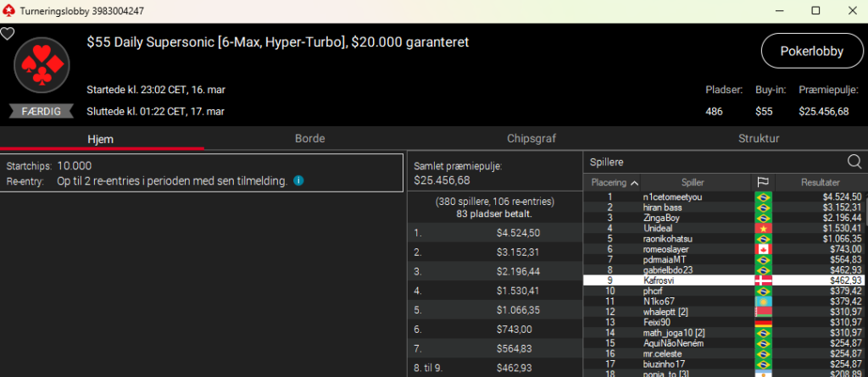Switch to the Borde tab

pos(309,139)
